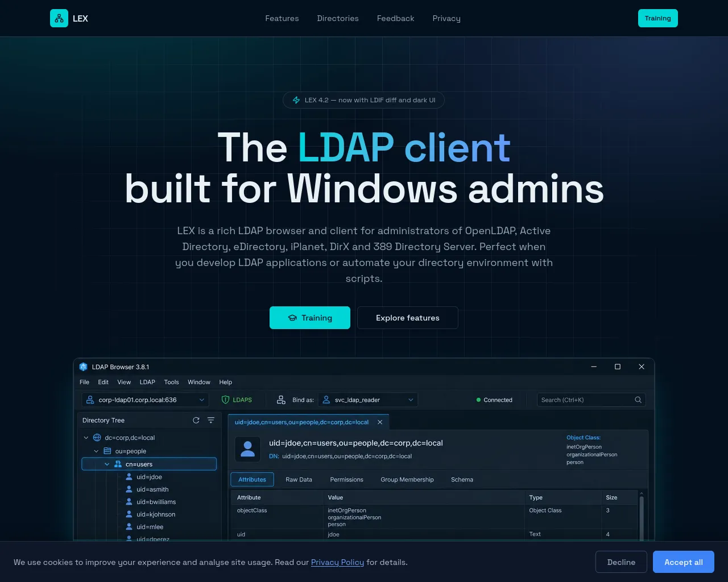Click the large user avatar in entry header

click(x=248, y=449)
